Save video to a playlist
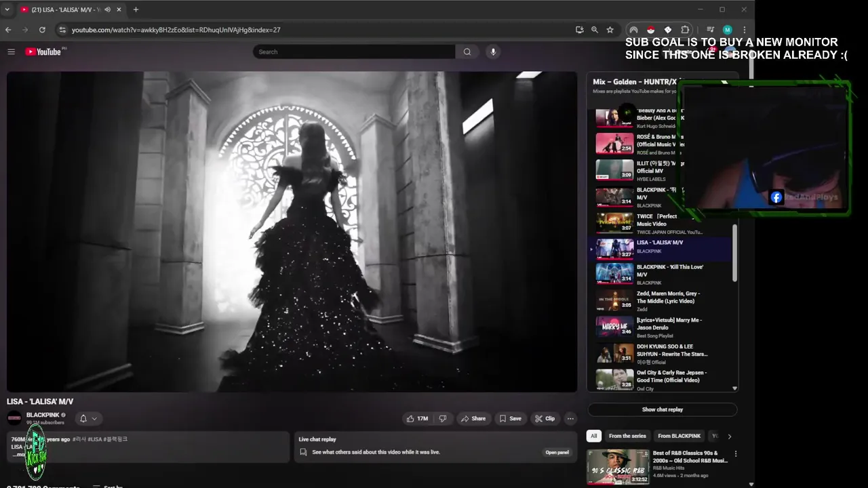This screenshot has height=488, width=868. tap(511, 418)
